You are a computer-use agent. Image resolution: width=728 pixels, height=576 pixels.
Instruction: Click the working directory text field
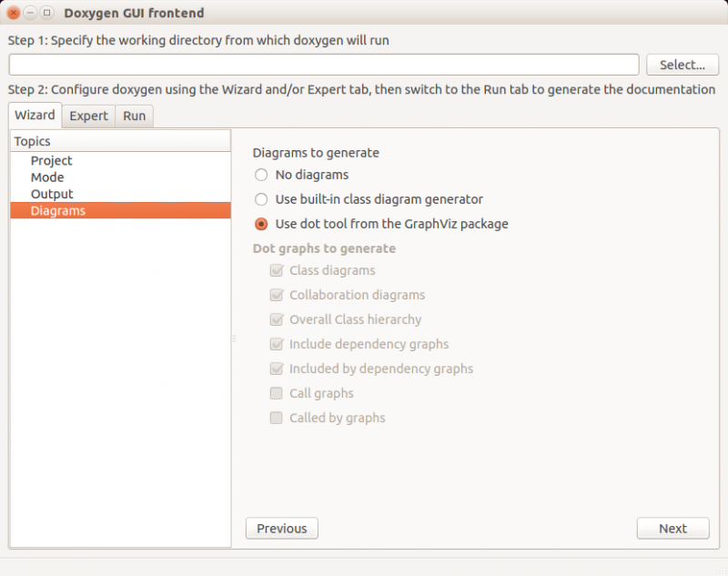[x=323, y=65]
